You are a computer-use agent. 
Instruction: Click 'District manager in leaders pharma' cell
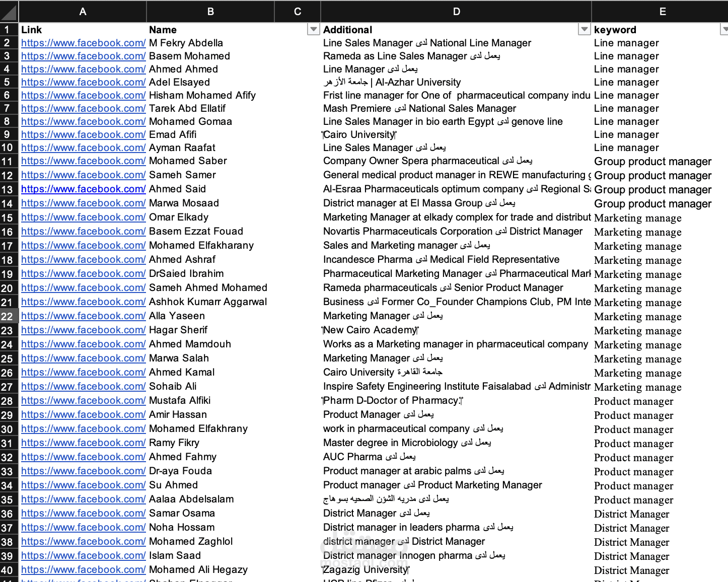[456, 528]
